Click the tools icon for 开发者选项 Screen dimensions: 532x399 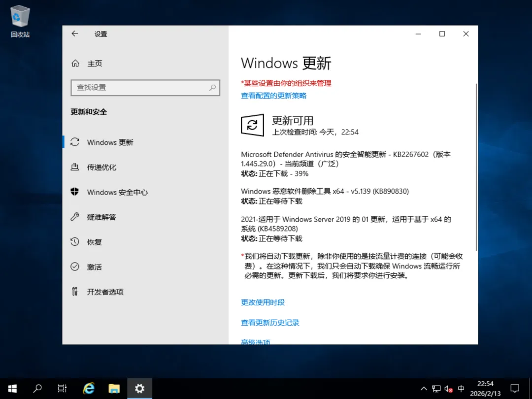pos(75,292)
